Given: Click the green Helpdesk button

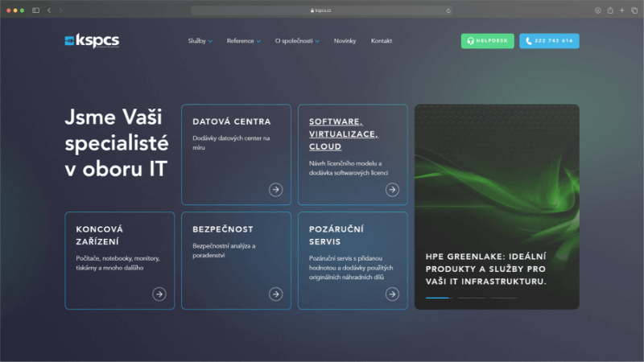Looking at the screenshot, I should click(487, 41).
